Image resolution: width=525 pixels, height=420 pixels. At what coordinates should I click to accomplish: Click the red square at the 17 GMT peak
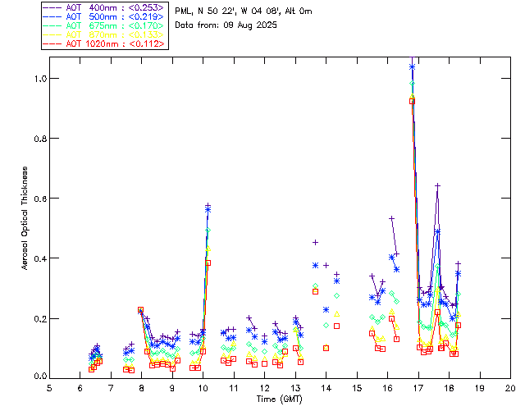(x=412, y=101)
